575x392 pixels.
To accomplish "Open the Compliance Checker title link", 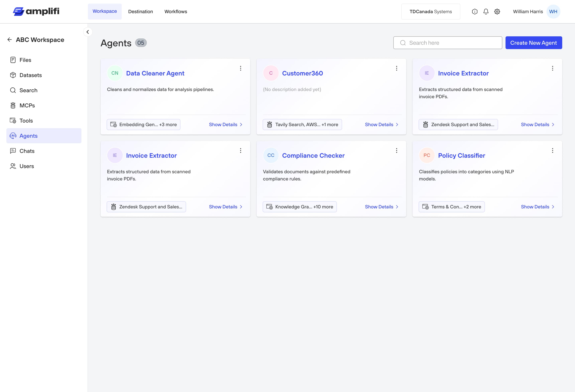I will tap(313, 155).
